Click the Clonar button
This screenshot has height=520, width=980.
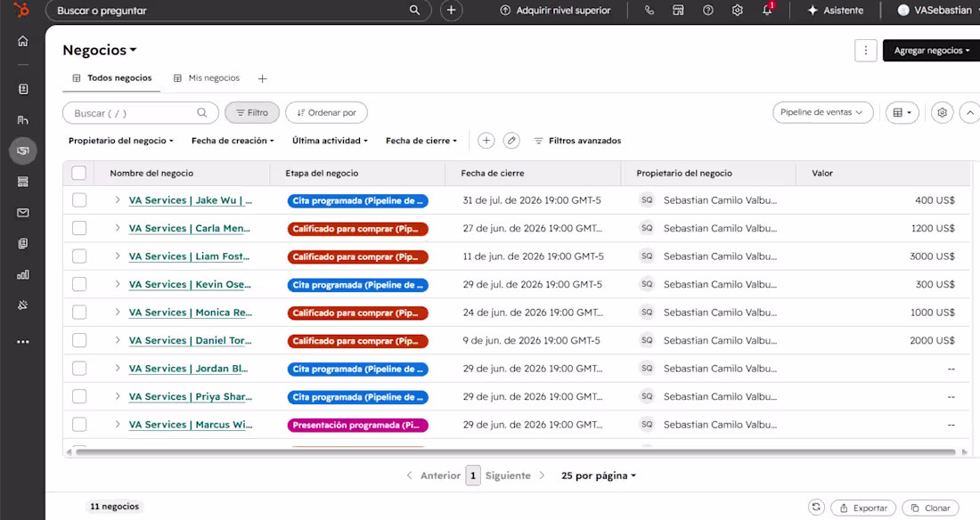tap(930, 508)
